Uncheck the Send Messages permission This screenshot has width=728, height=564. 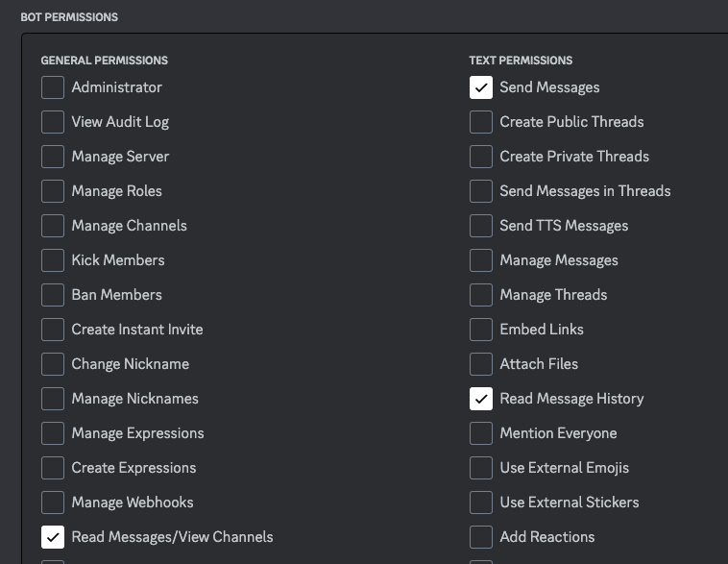(481, 87)
